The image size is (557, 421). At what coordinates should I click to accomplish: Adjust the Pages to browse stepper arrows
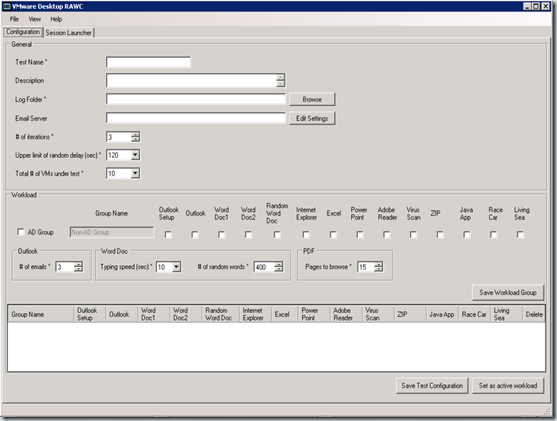(379, 267)
